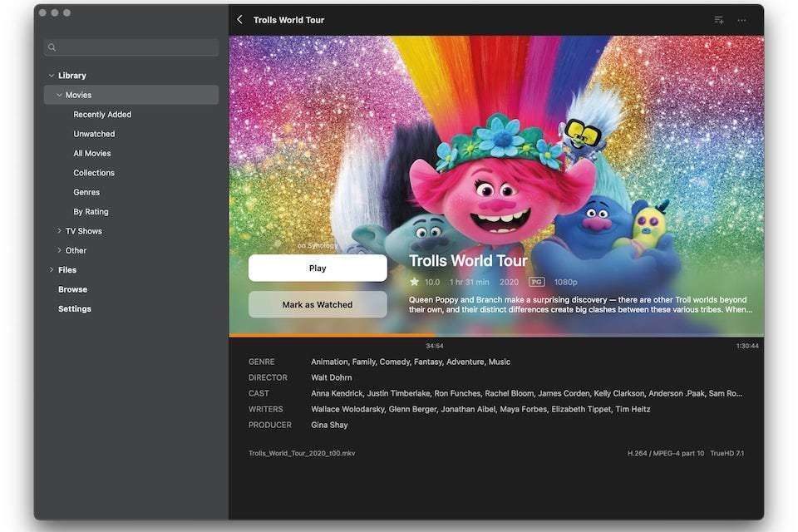Screen dimensions: 798x532
Task: Seek on the orange playback progress bar
Action: (496, 335)
